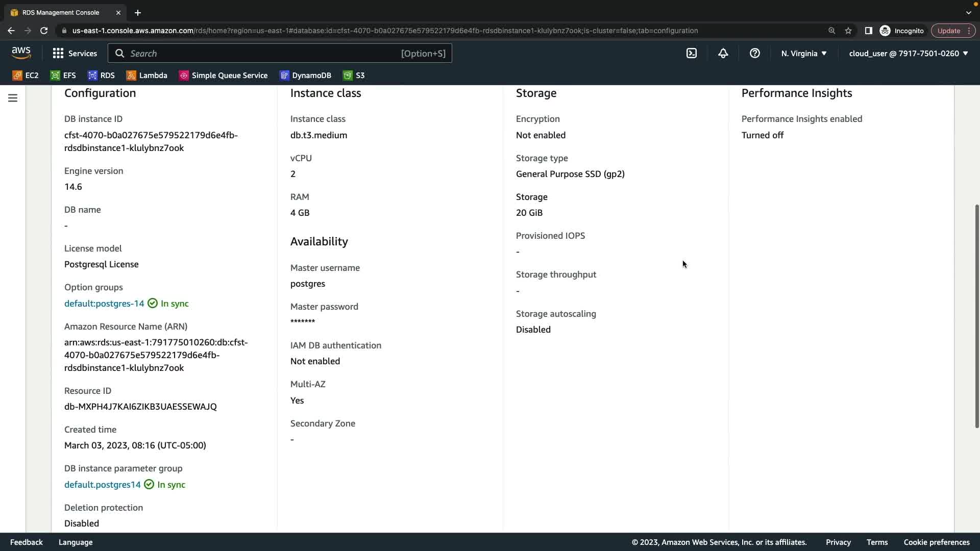This screenshot has width=980, height=551.
Task: Open the Services grid menu
Action: coord(75,53)
